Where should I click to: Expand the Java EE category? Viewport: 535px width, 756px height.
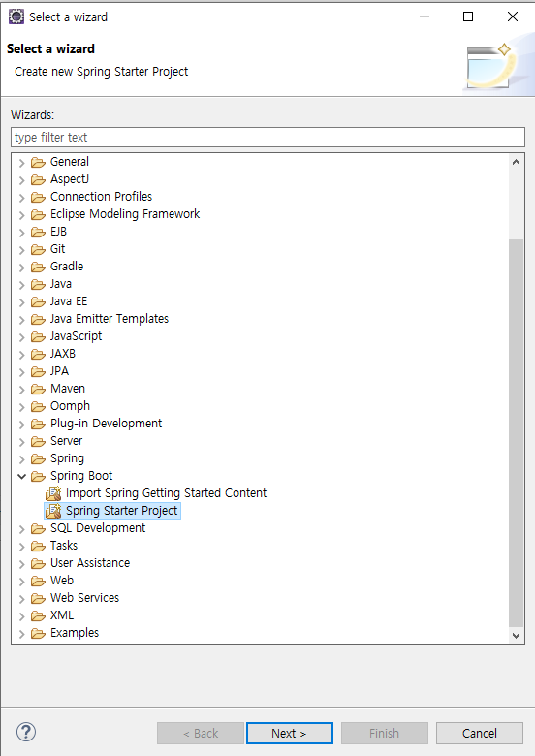(21, 302)
